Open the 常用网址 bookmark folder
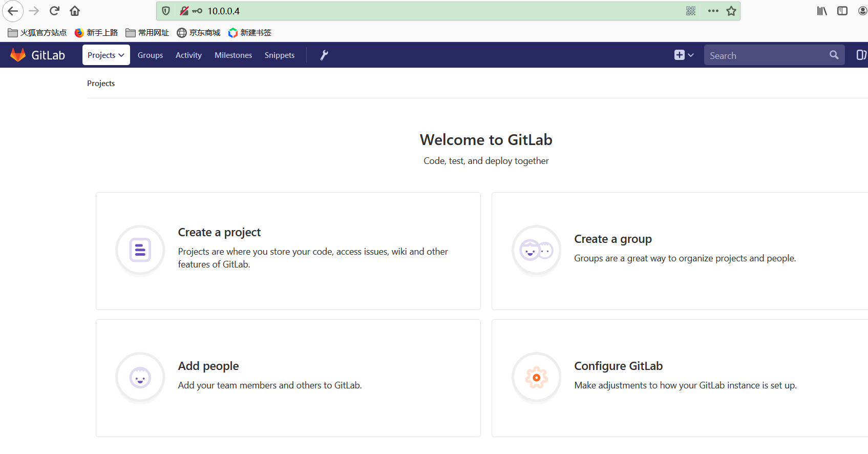The width and height of the screenshot is (868, 454). pos(147,33)
